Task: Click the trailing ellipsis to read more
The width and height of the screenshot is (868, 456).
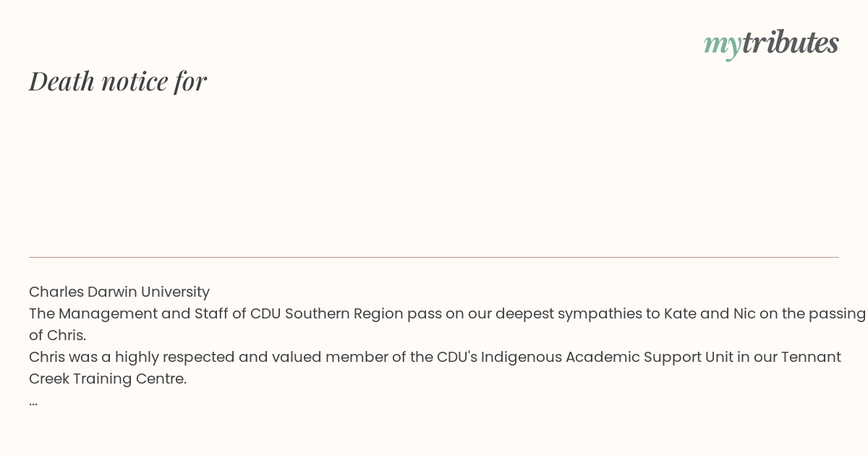Action: [x=33, y=401]
